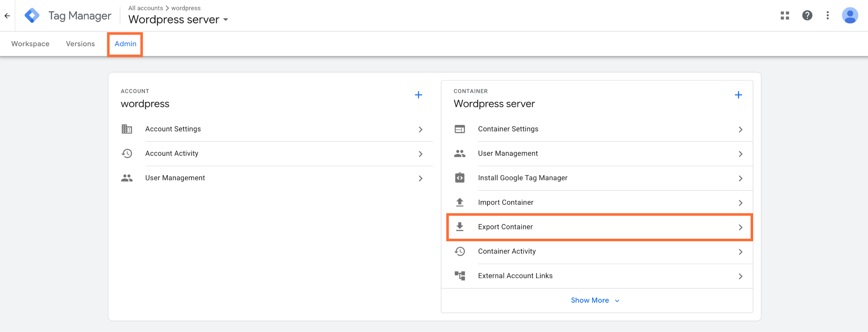
Task: Expand Install Google Tag Manager chevron
Action: 740,179
